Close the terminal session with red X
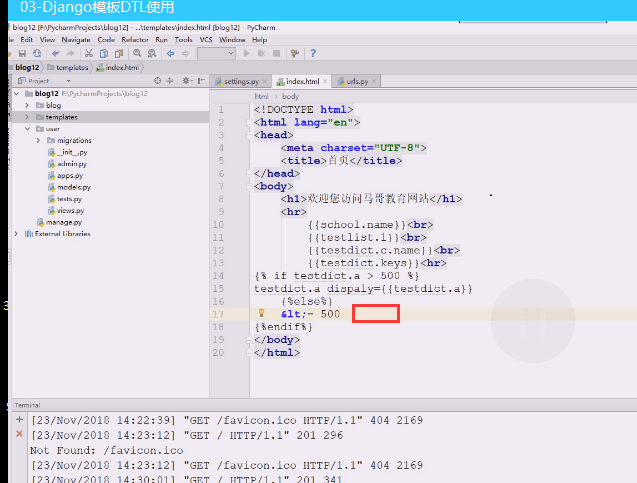 click(x=19, y=434)
